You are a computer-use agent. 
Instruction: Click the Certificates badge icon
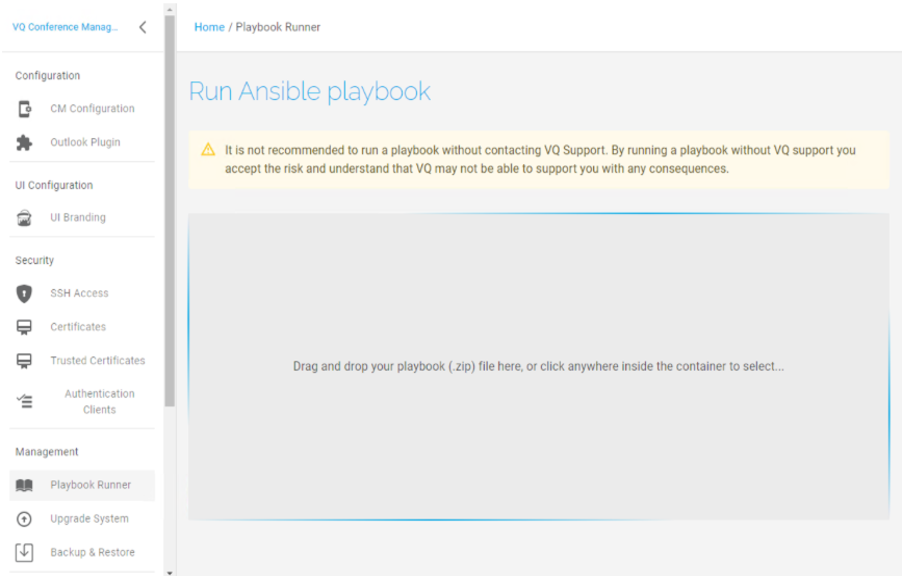tap(24, 327)
